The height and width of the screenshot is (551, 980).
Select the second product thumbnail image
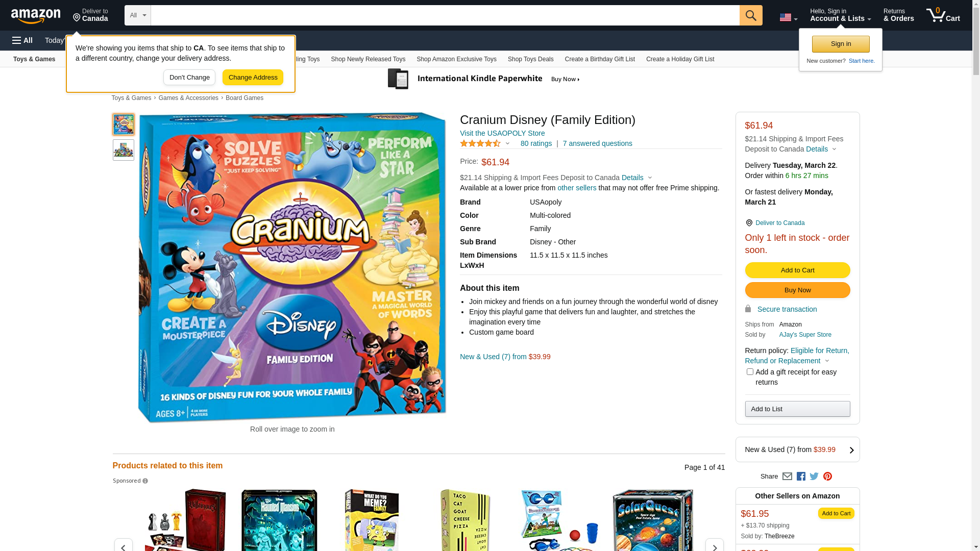124,150
